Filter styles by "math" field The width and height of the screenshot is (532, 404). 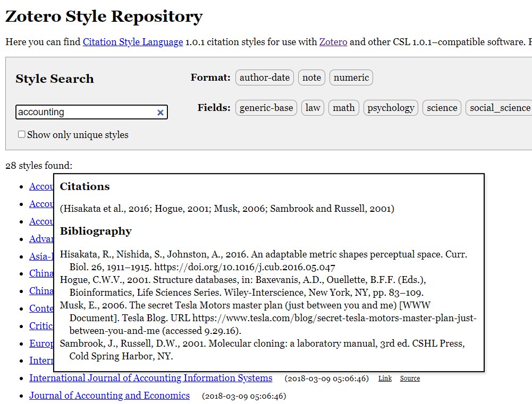(x=343, y=107)
